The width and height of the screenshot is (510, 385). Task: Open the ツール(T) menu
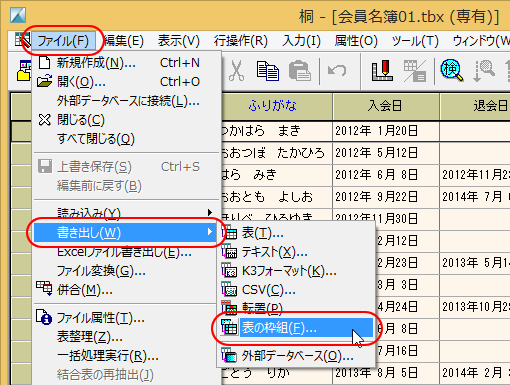pyautogui.click(x=415, y=41)
